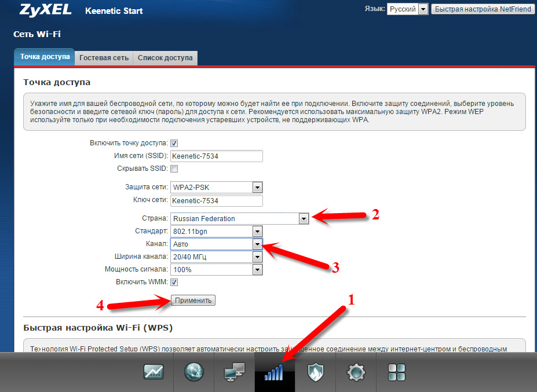Open the system monitor graph icon
Screen dimensions: 537x392
[x=154, y=372]
